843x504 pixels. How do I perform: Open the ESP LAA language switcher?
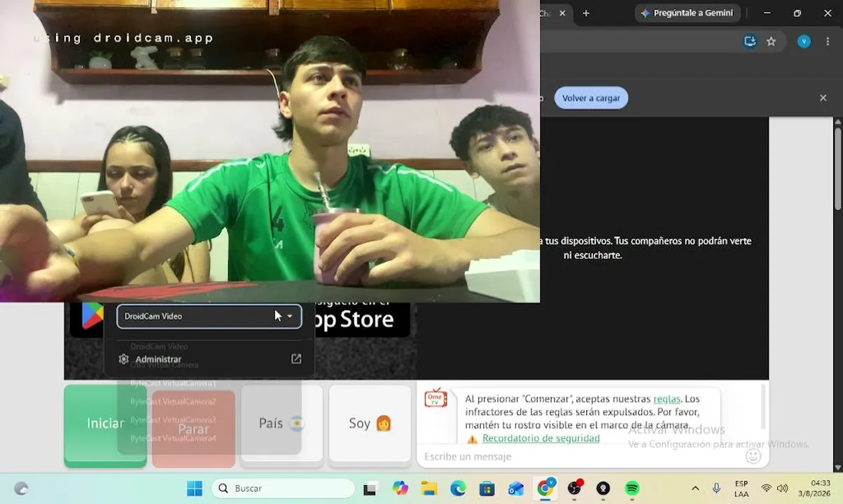click(741, 489)
